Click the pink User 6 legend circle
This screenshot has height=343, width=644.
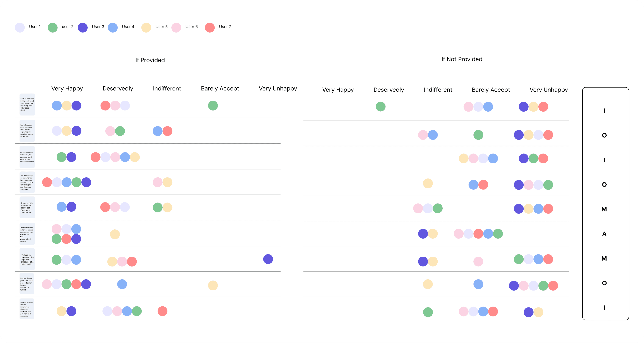(x=176, y=27)
